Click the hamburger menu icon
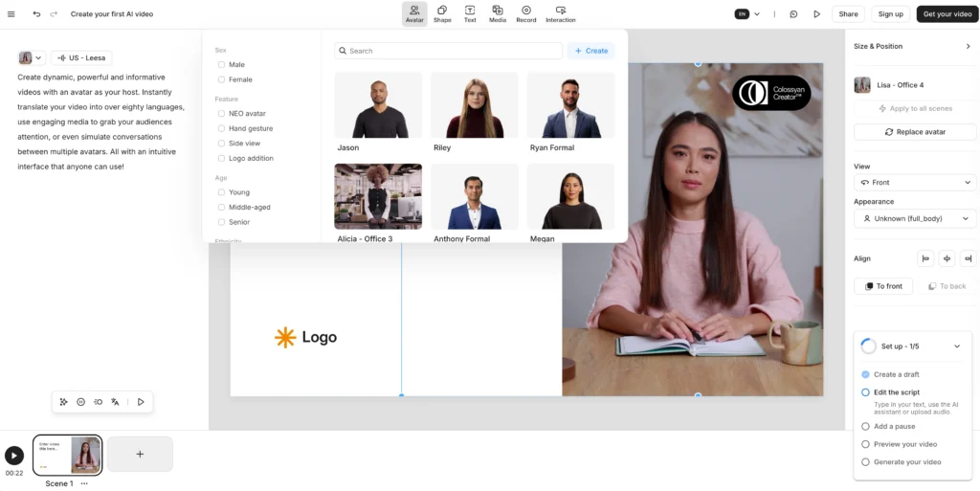This screenshot has width=980, height=491. [x=11, y=14]
